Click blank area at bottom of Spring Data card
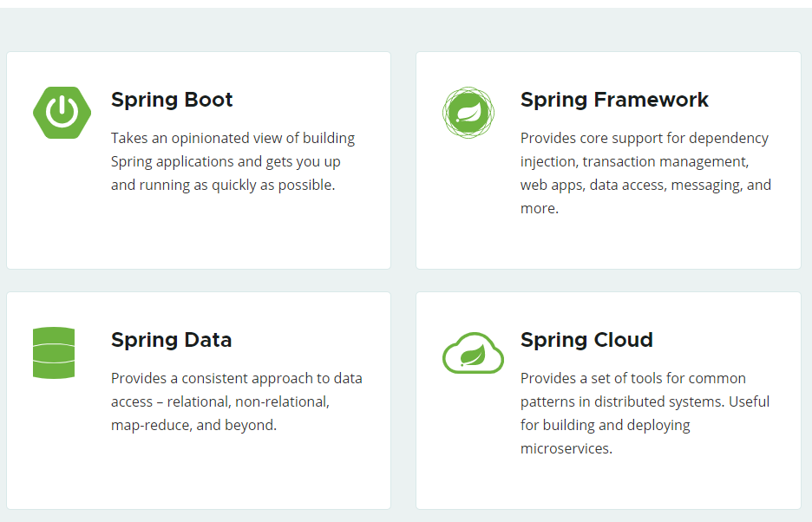812x522 pixels. (x=198, y=477)
